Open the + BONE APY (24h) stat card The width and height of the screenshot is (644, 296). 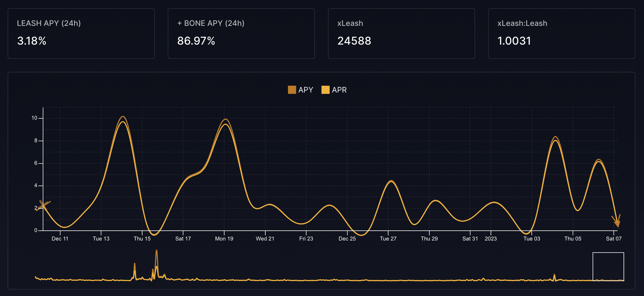coord(241,33)
